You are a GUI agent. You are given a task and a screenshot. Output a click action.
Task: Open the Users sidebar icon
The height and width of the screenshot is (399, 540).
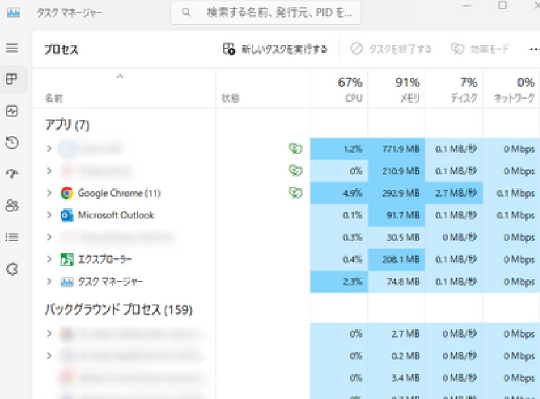pos(12,206)
